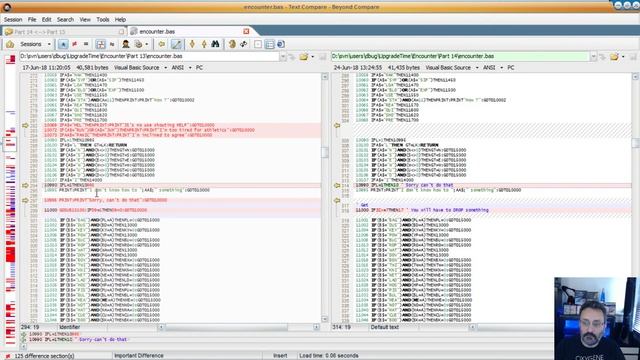Toggle the first layout view icon
The height and width of the screenshot is (360, 640).
tap(258, 44)
